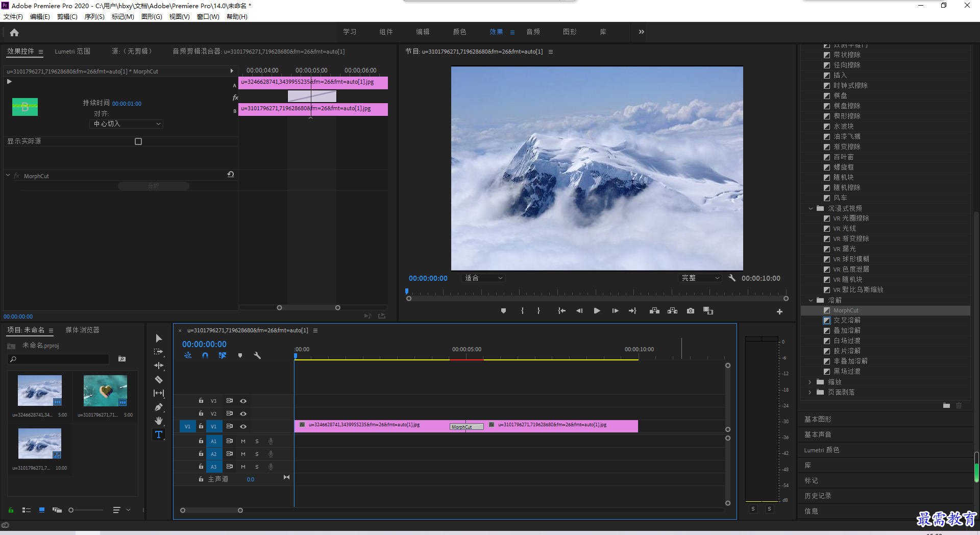Screen dimensions: 980x535
Task: Select 交叉溶解 transition in effects list
Action: [x=847, y=321]
